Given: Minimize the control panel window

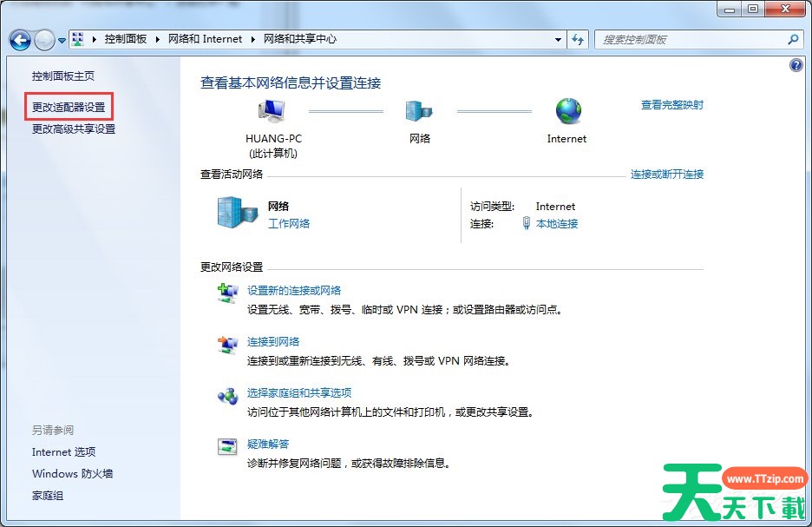Looking at the screenshot, I should point(730,9).
